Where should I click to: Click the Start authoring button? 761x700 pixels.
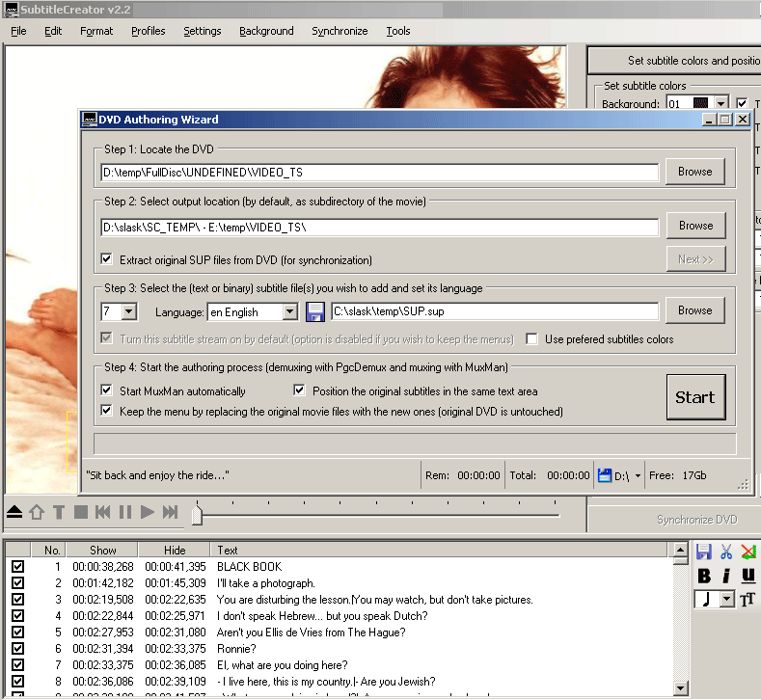point(696,397)
